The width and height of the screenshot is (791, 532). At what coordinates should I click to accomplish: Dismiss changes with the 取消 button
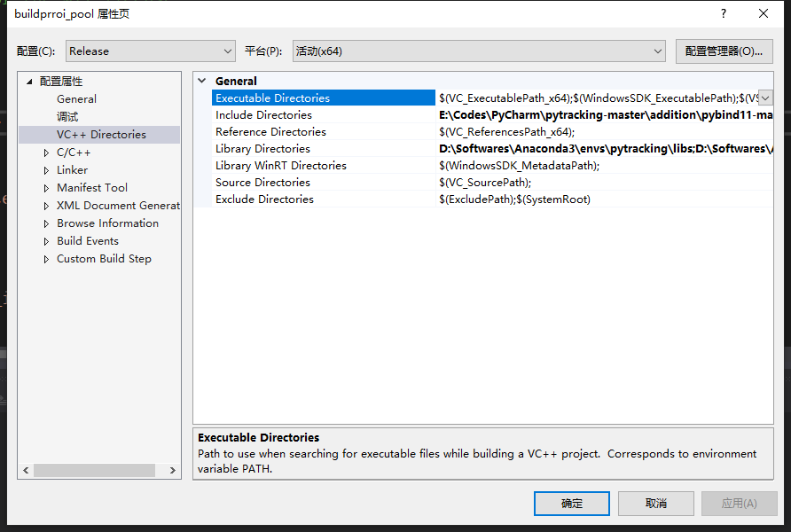coord(655,503)
